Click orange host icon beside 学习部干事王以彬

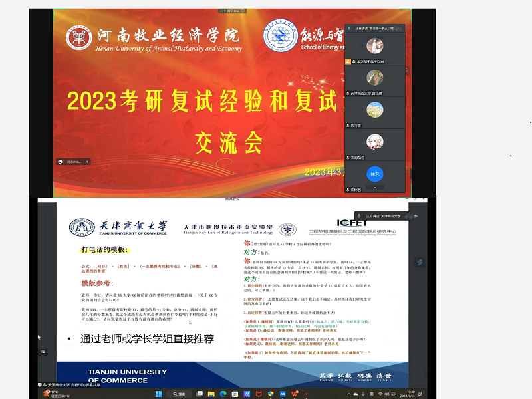pos(348,61)
